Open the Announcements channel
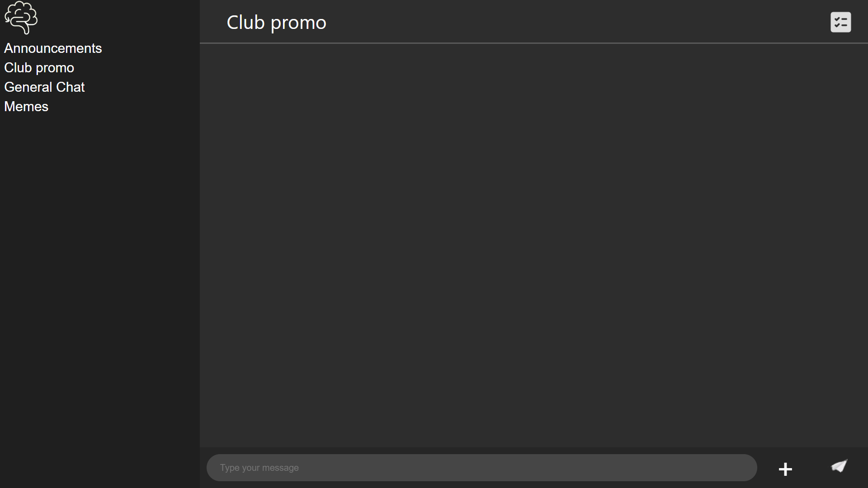 (x=53, y=48)
